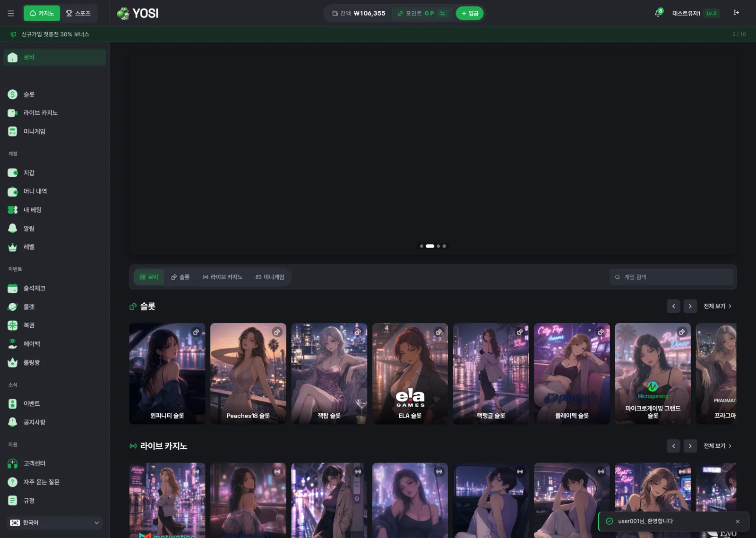The image size is (756, 538).
Task: Click 전체 보기 for the 슬롯 section
Action: (x=717, y=306)
